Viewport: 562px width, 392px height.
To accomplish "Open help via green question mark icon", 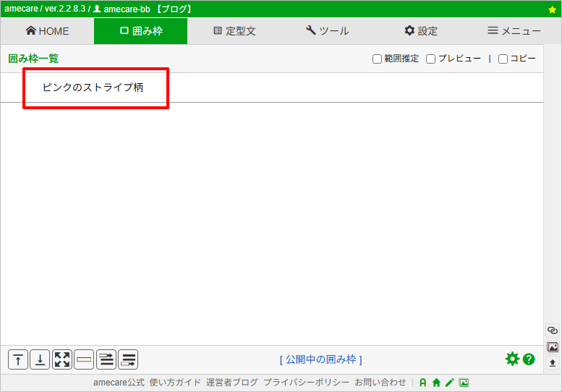I will (529, 359).
